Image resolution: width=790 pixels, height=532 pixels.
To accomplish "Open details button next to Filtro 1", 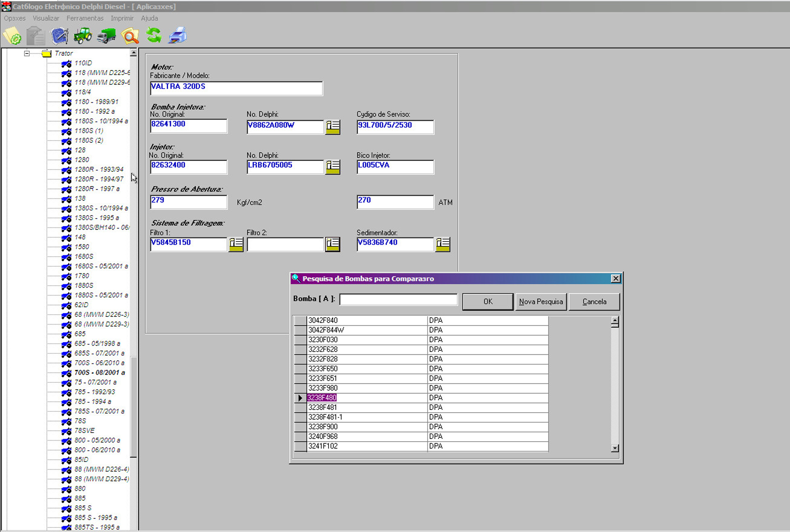I will coord(235,244).
